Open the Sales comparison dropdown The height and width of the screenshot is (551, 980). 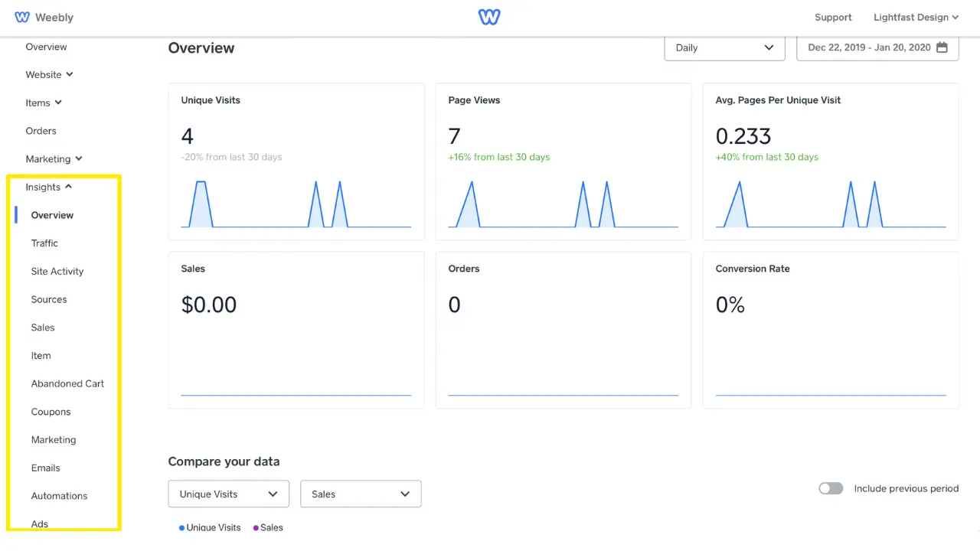point(361,494)
